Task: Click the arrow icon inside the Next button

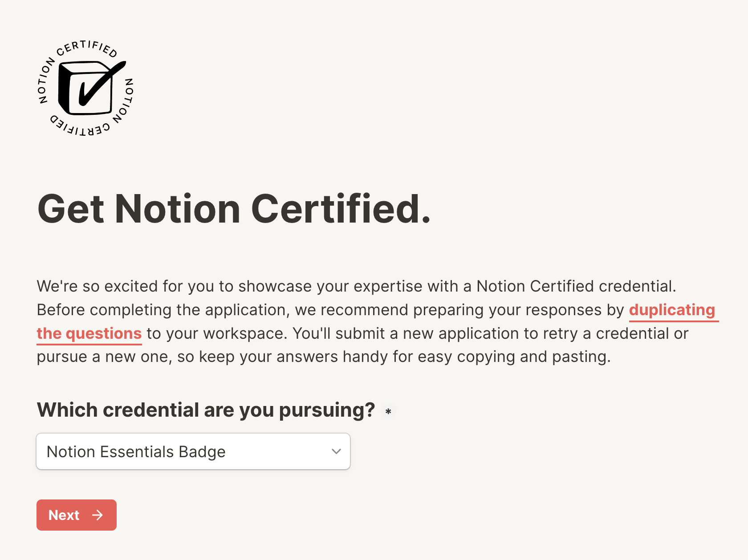Action: point(98,515)
